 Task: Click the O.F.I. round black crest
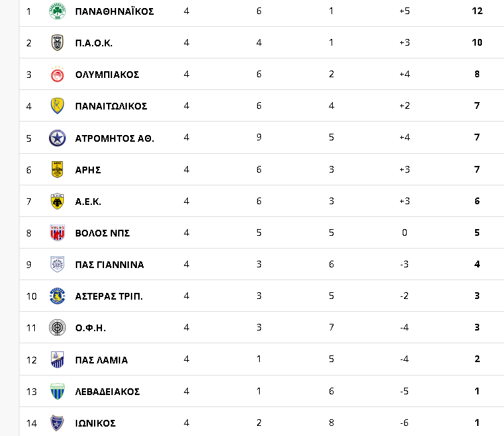tap(57, 328)
